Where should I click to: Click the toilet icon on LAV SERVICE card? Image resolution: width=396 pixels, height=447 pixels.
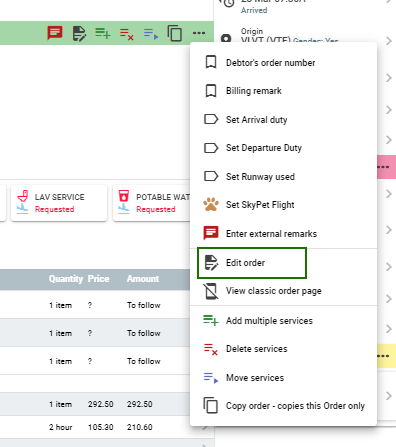point(23,196)
